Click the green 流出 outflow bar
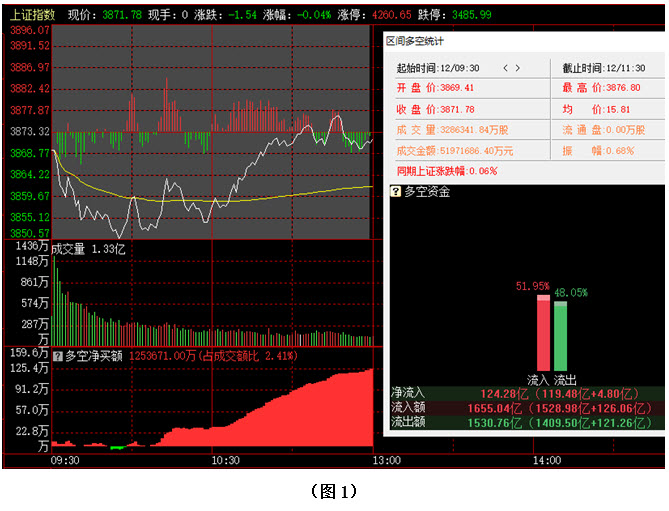Image resolution: width=669 pixels, height=511 pixels. click(560, 335)
